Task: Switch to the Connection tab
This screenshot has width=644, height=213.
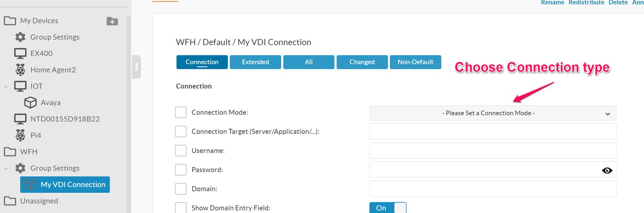Action: click(x=202, y=62)
